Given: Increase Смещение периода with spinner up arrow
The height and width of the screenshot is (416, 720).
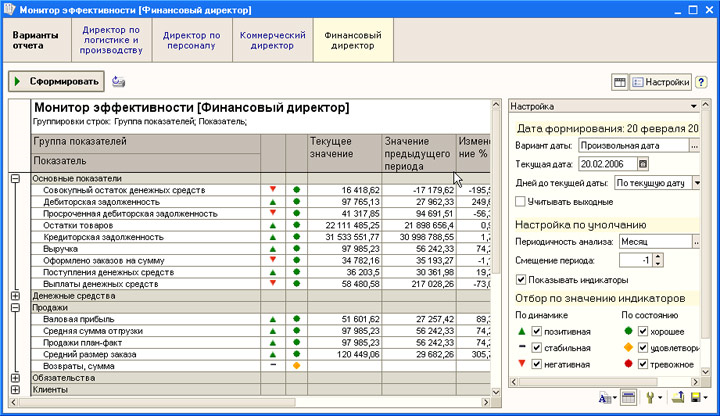Looking at the screenshot, I should pyautogui.click(x=658, y=257).
